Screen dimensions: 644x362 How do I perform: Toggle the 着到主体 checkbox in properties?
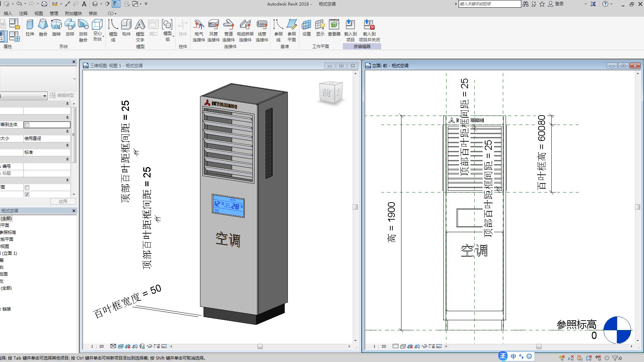pos(27,125)
